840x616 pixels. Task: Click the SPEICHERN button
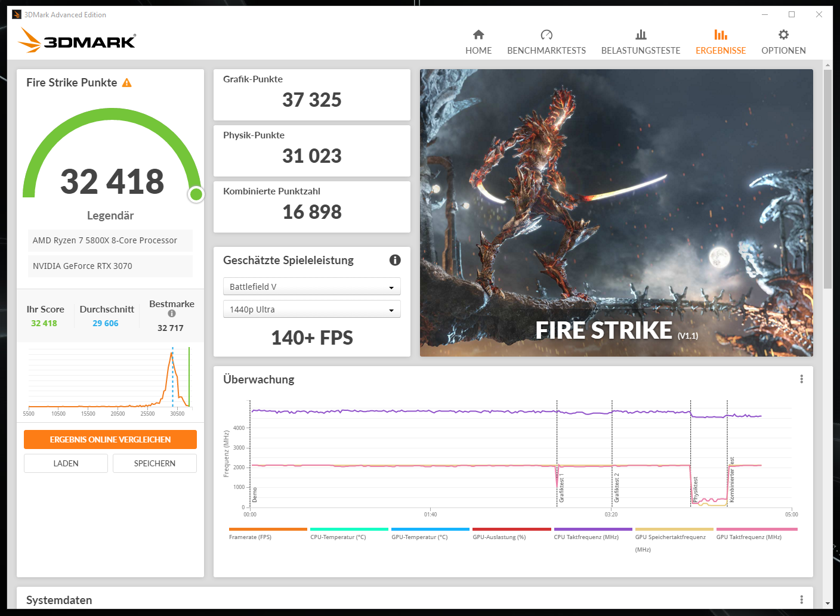[155, 463]
